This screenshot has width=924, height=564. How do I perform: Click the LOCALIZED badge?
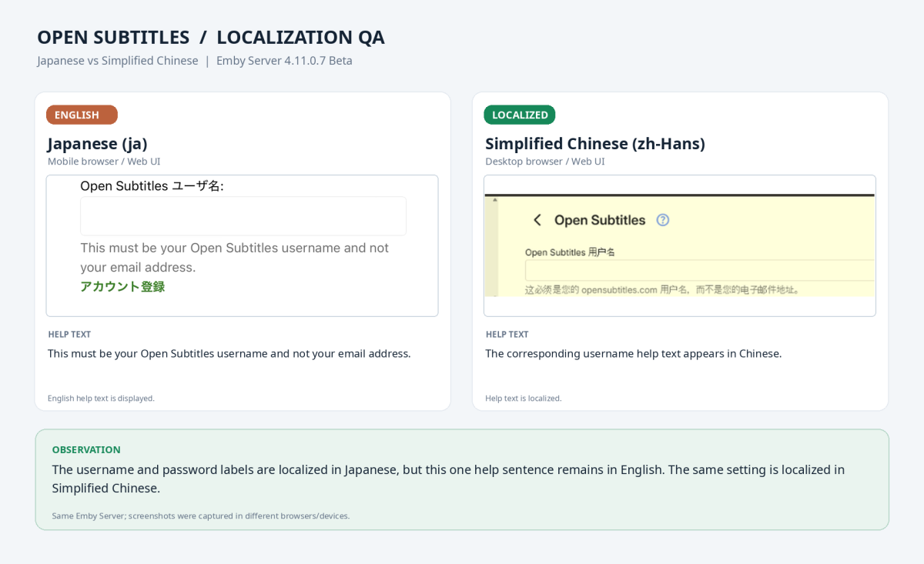520,115
